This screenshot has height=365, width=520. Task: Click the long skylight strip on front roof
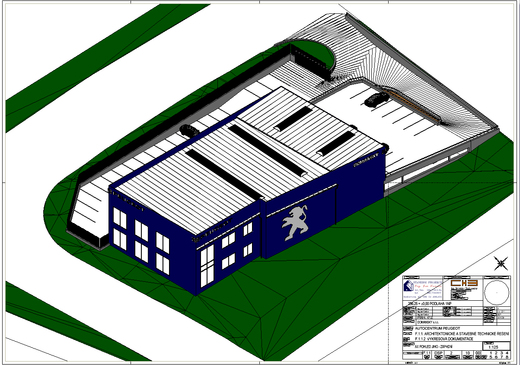tap(225, 175)
